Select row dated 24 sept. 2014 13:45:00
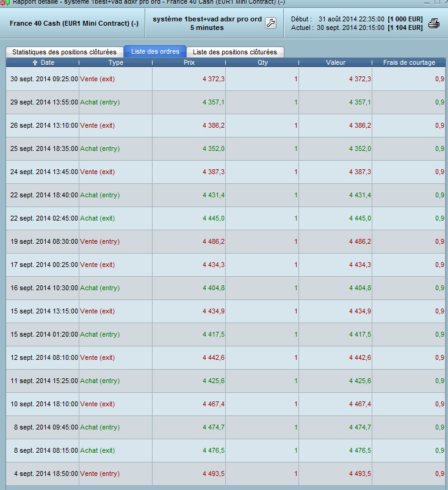448x490 pixels. coord(225,172)
